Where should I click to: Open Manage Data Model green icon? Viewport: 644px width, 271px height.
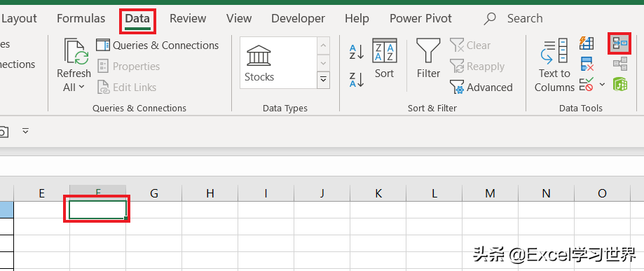619,85
